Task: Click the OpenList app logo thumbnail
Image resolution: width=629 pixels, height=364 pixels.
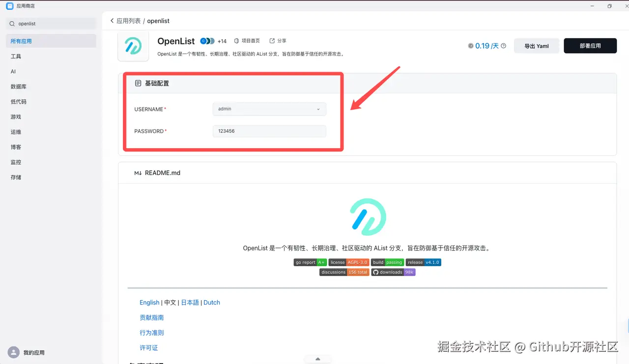Action: [x=133, y=46]
